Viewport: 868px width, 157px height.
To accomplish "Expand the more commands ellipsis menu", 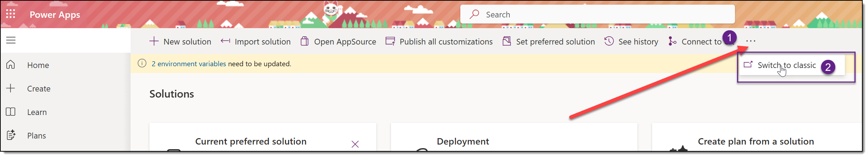I will click(x=751, y=41).
